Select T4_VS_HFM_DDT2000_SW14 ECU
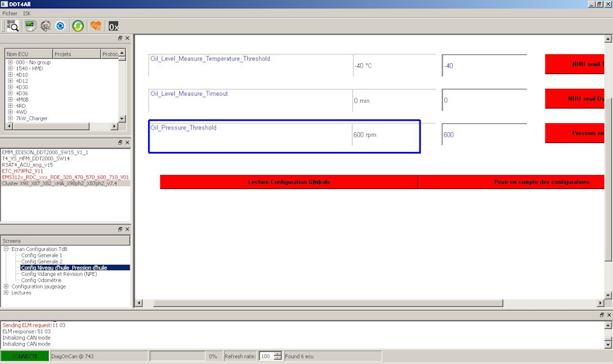 pyautogui.click(x=36, y=159)
